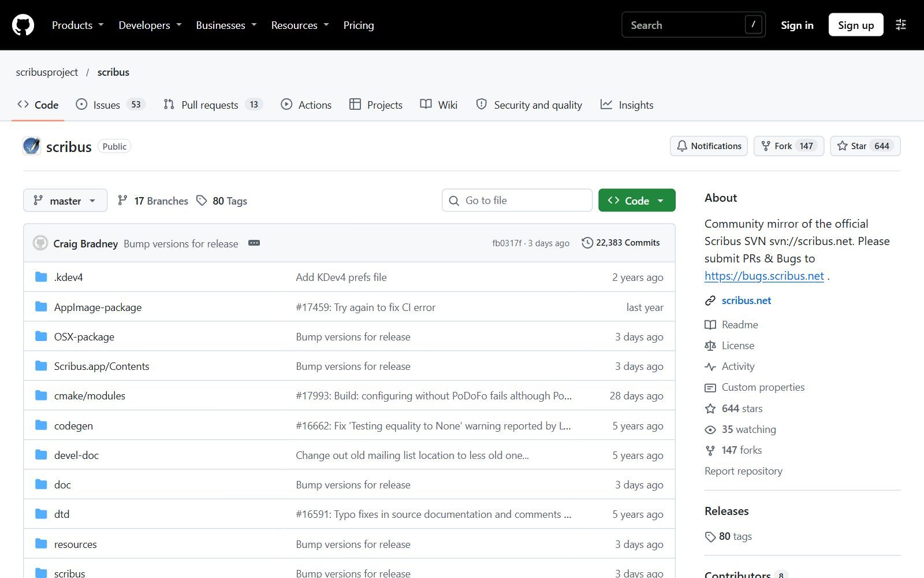The image size is (924, 578).
Task: Click the Sign in link
Action: pyautogui.click(x=797, y=25)
